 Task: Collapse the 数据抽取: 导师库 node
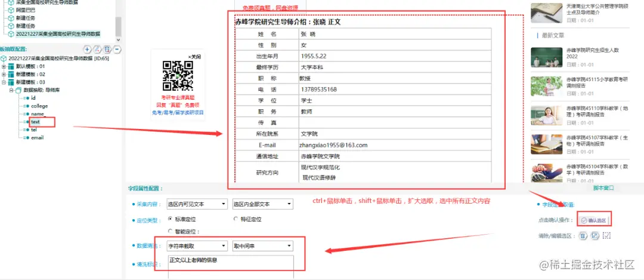coord(11,90)
